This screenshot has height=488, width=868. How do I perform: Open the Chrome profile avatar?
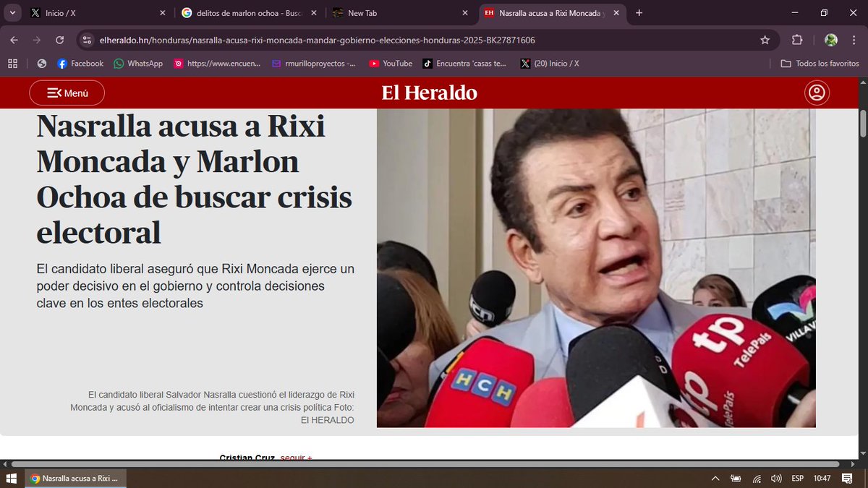[x=831, y=40]
